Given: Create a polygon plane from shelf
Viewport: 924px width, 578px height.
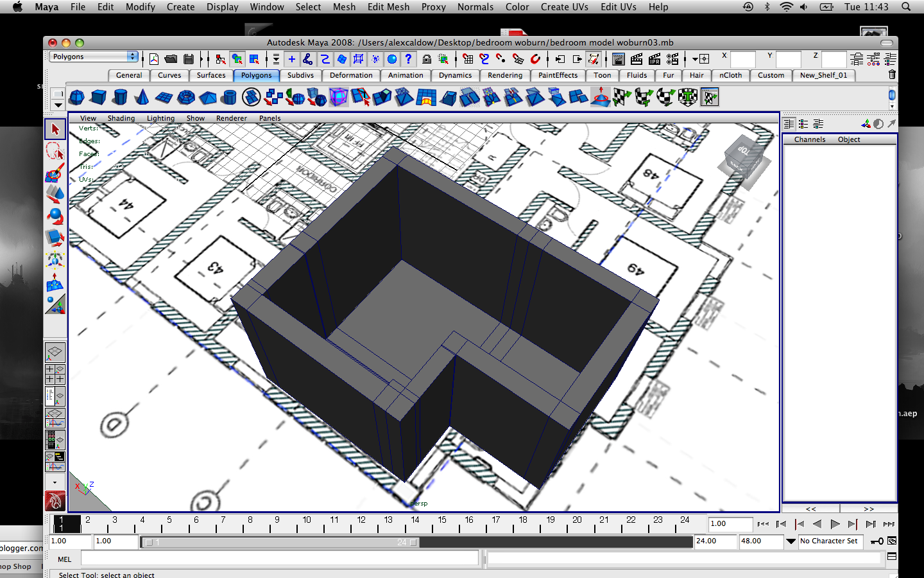Looking at the screenshot, I should pos(164,98).
